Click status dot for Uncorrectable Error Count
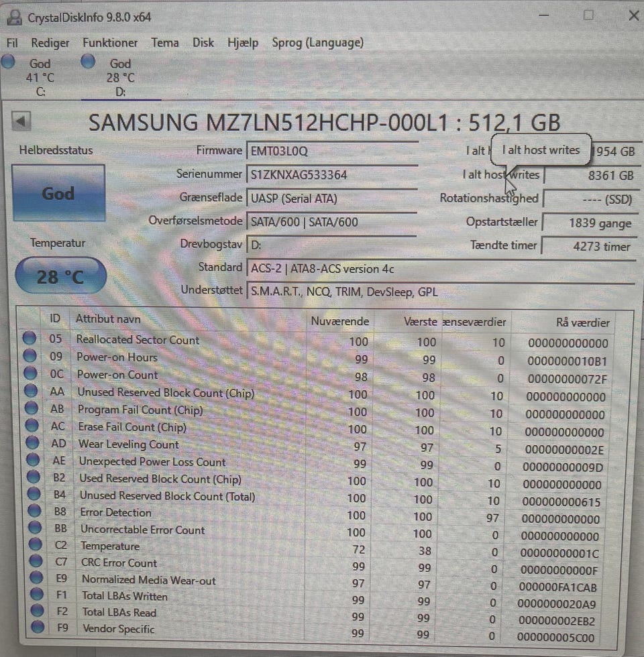Image resolution: width=644 pixels, height=657 pixels. pos(35,528)
